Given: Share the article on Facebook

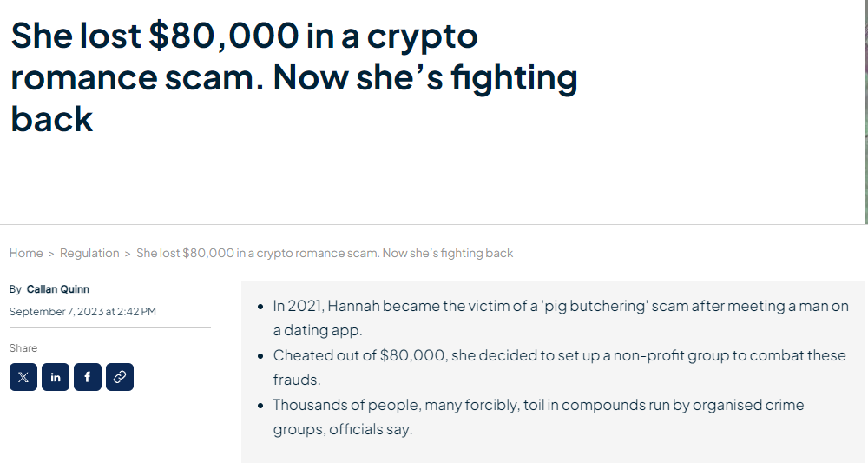Looking at the screenshot, I should point(88,377).
